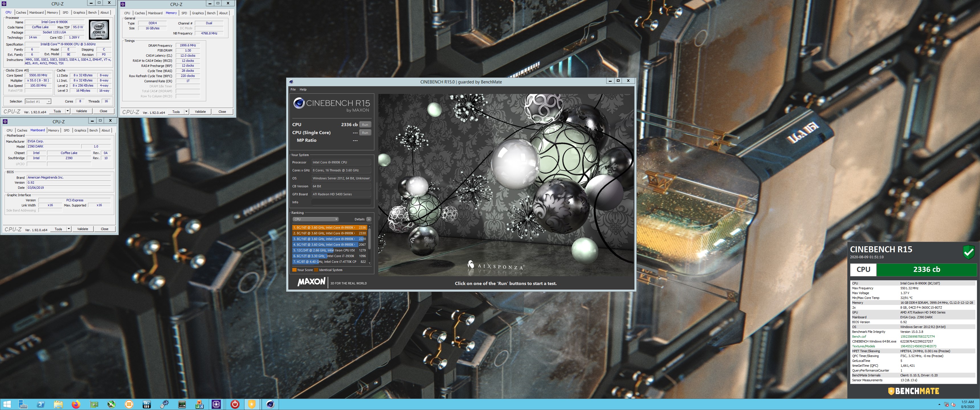Click Validate in CPU-Z CPU window

[x=81, y=111]
